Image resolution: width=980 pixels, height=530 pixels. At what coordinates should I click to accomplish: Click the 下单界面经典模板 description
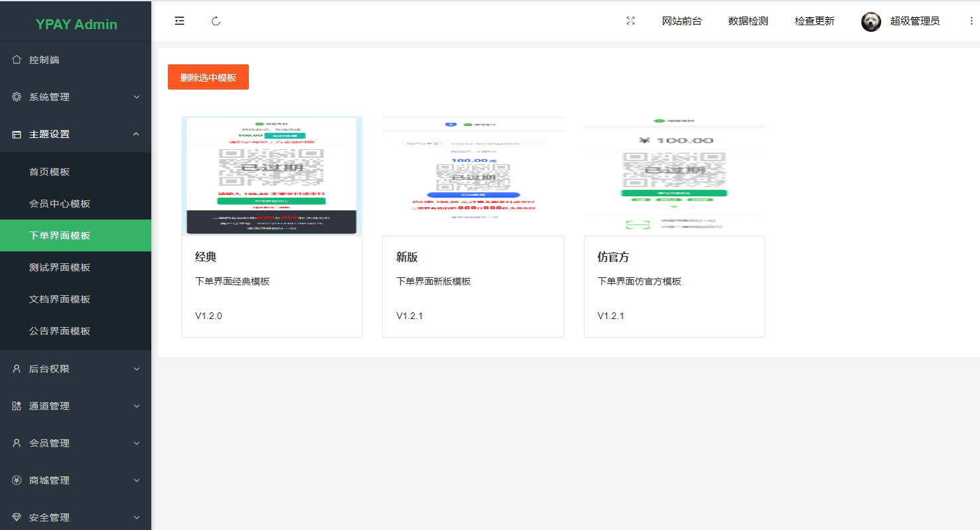tap(232, 281)
